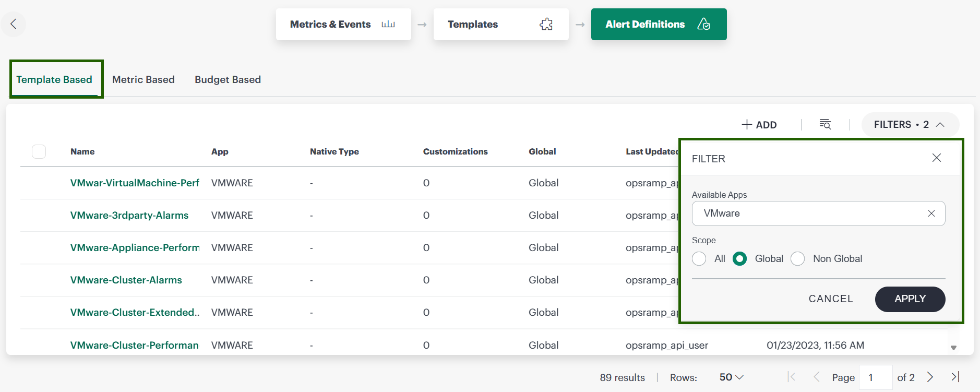Viewport: 980px width, 392px height.
Task: Open VMware-Cluster-Extended definition
Action: point(135,312)
